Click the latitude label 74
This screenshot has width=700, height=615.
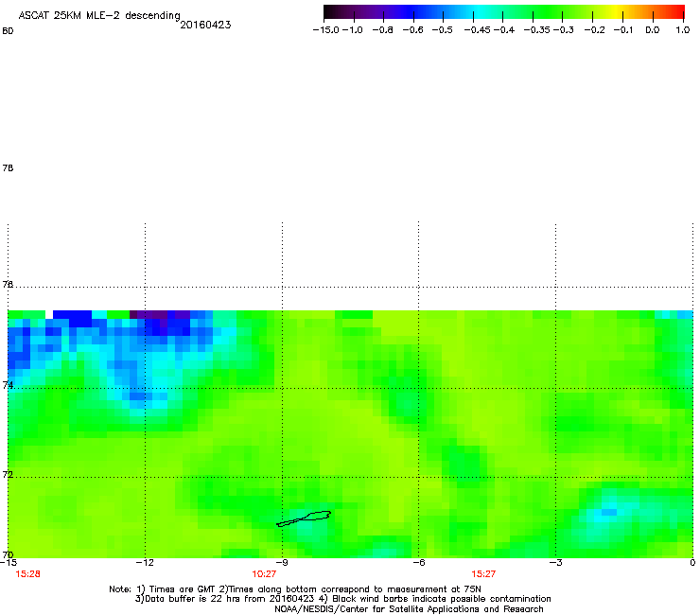coord(8,385)
